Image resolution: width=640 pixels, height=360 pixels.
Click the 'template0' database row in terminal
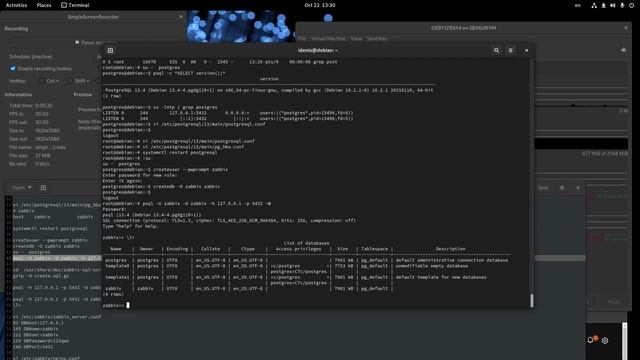pos(307,266)
